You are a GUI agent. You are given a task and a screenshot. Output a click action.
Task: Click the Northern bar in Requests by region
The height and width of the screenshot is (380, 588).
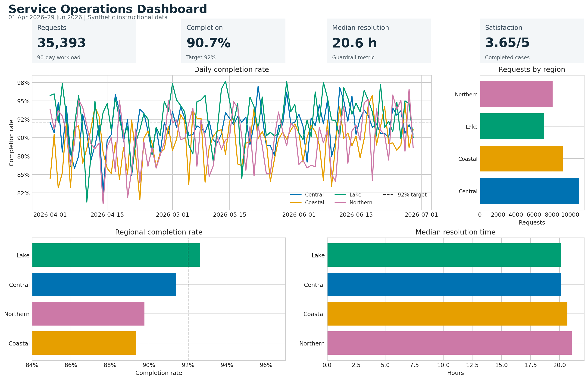[x=516, y=94]
